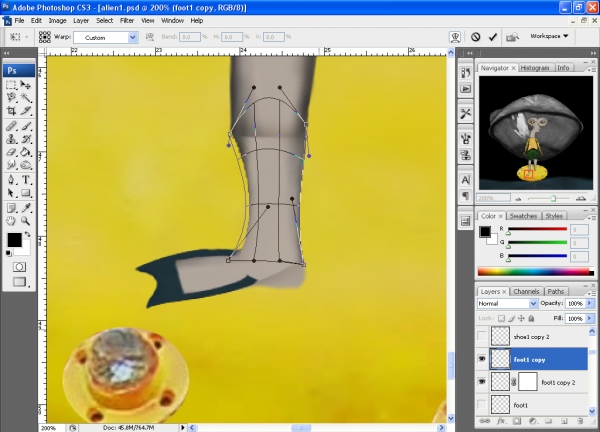The image size is (600, 432).
Task: Open the Paragraph panel from dock
Action: [465, 196]
